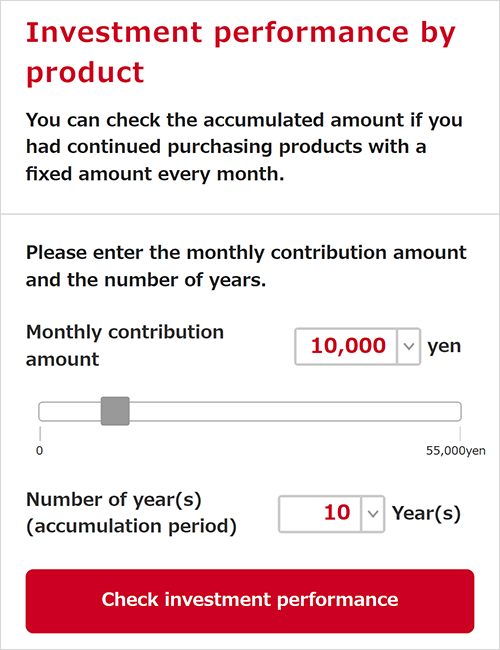The height and width of the screenshot is (650, 500).
Task: Click the 10,000 yen value field
Action: (x=346, y=346)
